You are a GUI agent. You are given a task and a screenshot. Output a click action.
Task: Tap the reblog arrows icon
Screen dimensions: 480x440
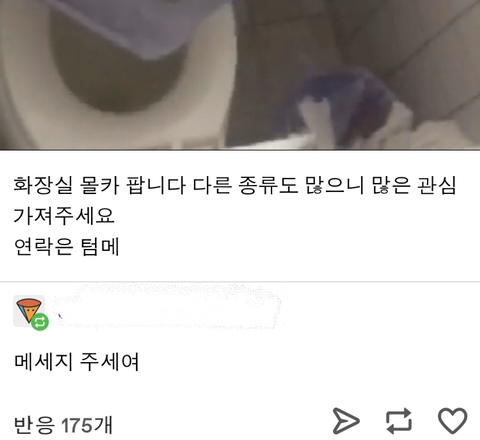[399, 421]
